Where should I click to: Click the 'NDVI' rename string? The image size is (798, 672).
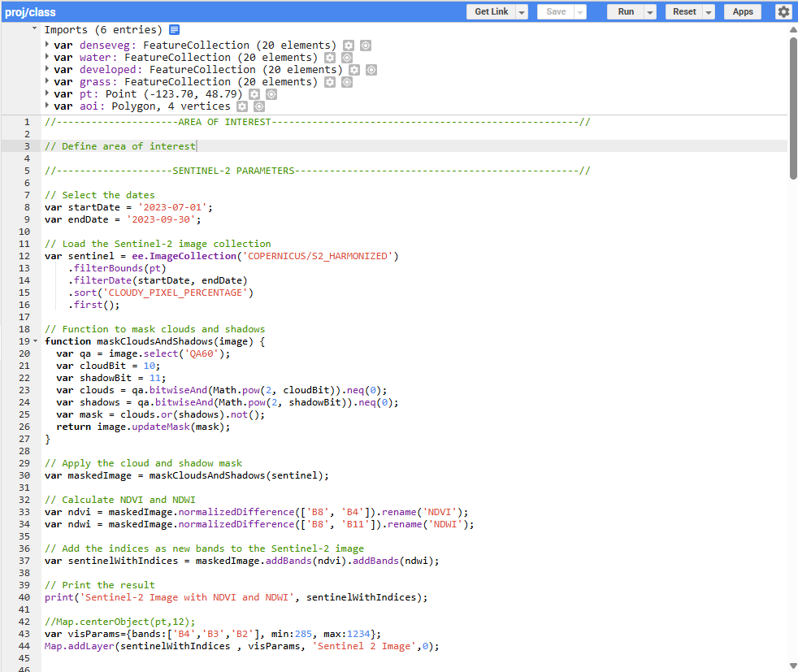tap(440, 512)
